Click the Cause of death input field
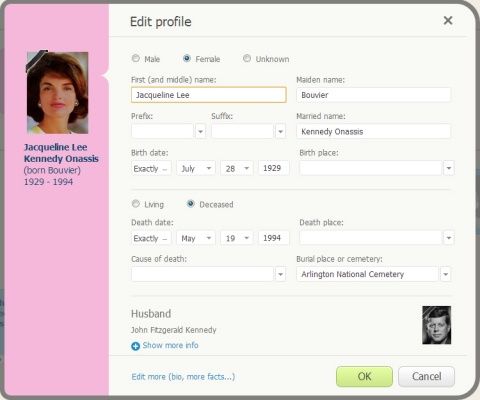 [x=202, y=274]
